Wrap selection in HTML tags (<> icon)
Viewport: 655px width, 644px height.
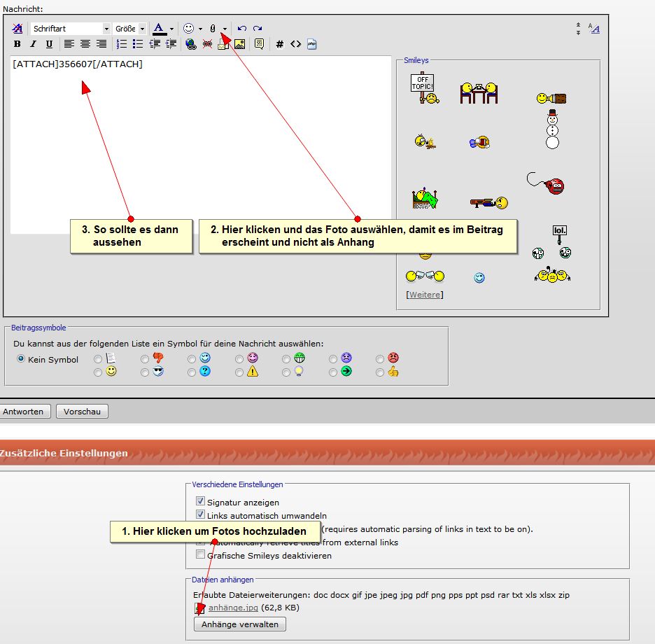tap(296, 44)
